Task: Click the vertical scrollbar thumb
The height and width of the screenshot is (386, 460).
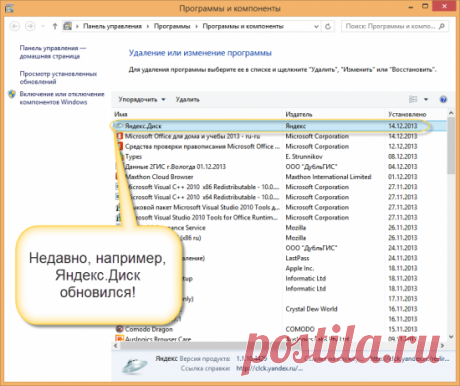Action: click(451, 145)
